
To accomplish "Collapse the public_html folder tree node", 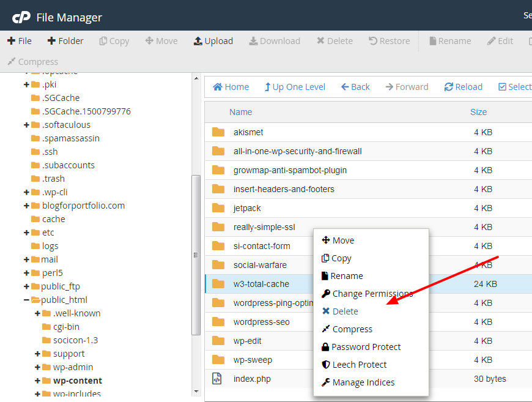I will pos(26,300).
